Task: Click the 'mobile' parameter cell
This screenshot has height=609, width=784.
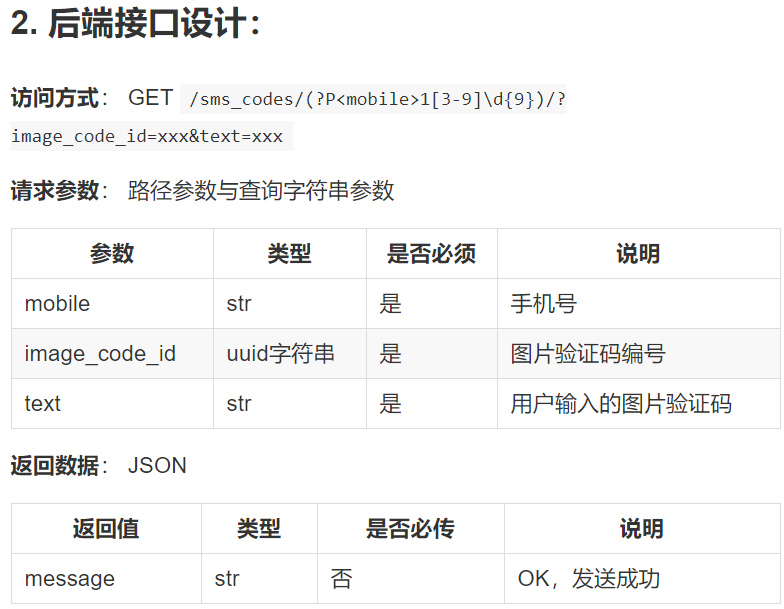Action: tap(112, 304)
